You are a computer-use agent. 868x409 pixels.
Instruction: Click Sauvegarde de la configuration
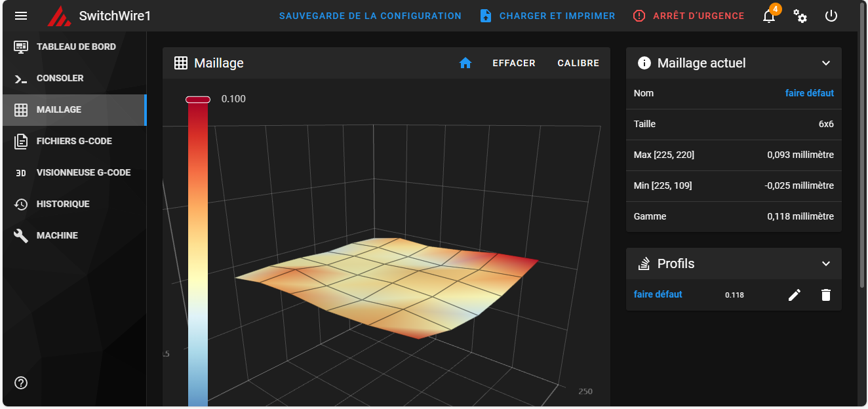[x=370, y=16]
